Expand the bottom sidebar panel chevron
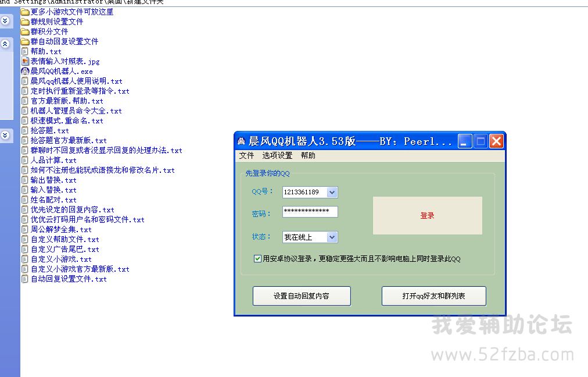Image resolution: width=588 pixels, height=377 pixels. coord(5,135)
